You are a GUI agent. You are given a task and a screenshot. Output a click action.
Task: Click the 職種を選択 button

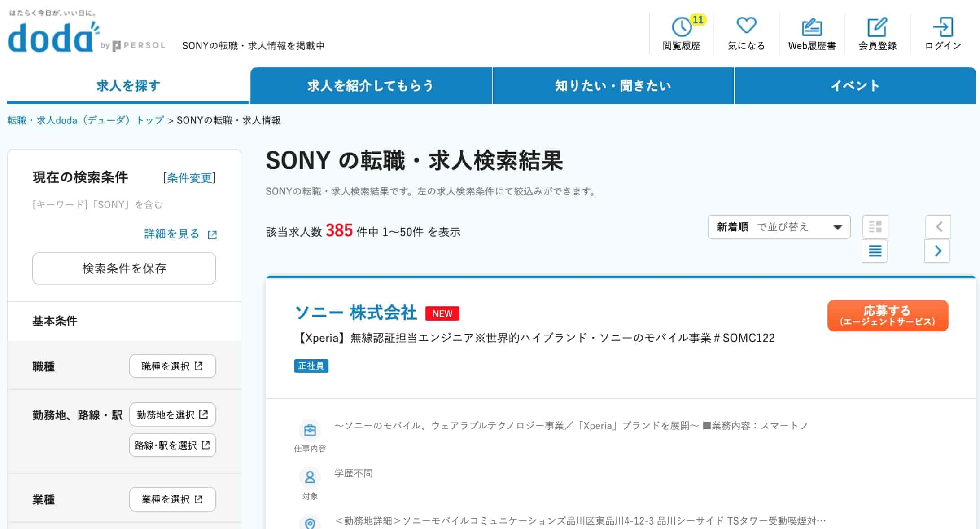pyautogui.click(x=173, y=366)
